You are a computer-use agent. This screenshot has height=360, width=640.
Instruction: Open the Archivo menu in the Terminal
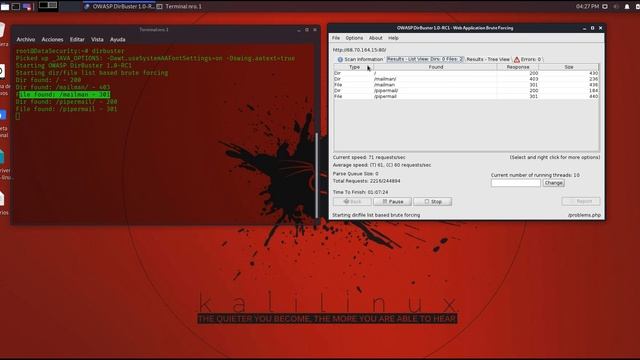(x=26, y=40)
